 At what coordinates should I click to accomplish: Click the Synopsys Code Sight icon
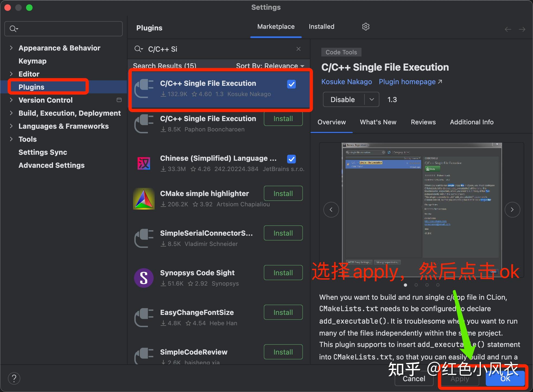(x=144, y=278)
